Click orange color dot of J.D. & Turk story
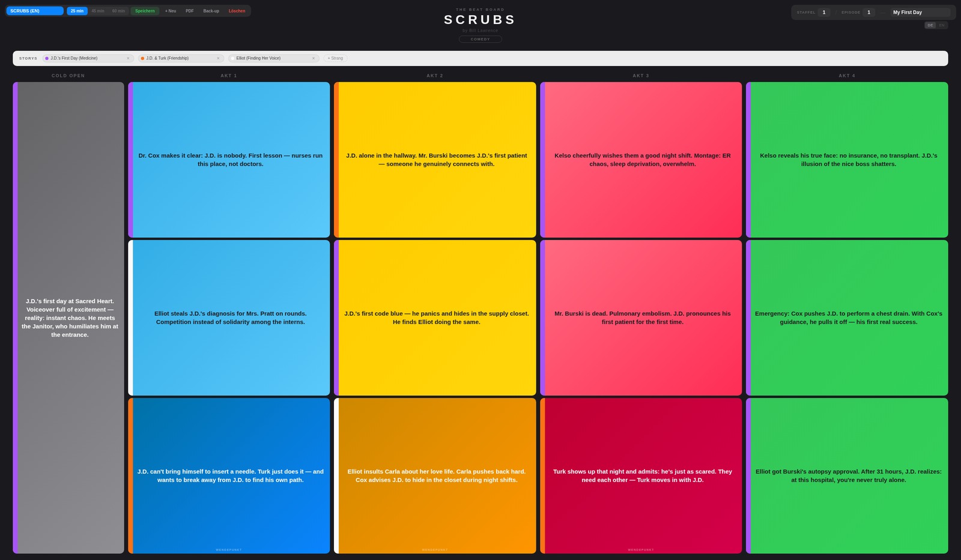The width and height of the screenshot is (961, 560). coord(142,58)
